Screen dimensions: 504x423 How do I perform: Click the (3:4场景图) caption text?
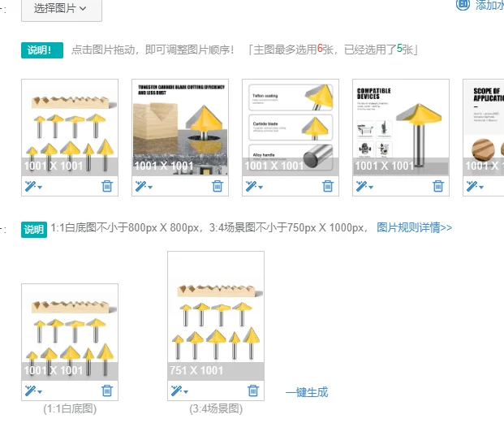tap(216, 408)
